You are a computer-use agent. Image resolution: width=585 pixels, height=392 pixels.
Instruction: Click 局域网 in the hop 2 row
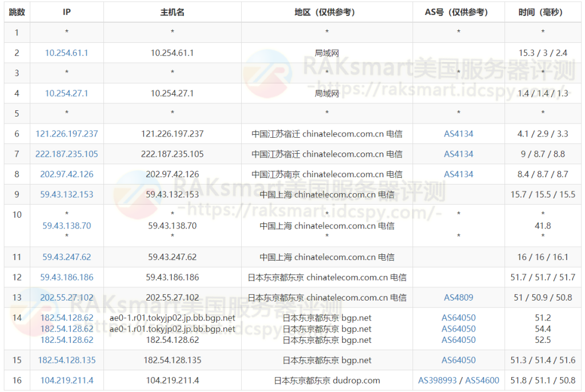326,53
